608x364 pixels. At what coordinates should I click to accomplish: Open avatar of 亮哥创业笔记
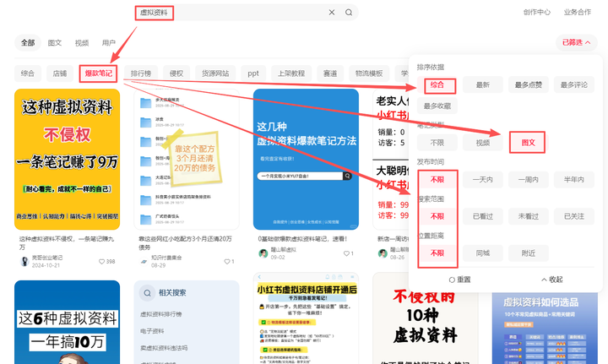point(24,261)
